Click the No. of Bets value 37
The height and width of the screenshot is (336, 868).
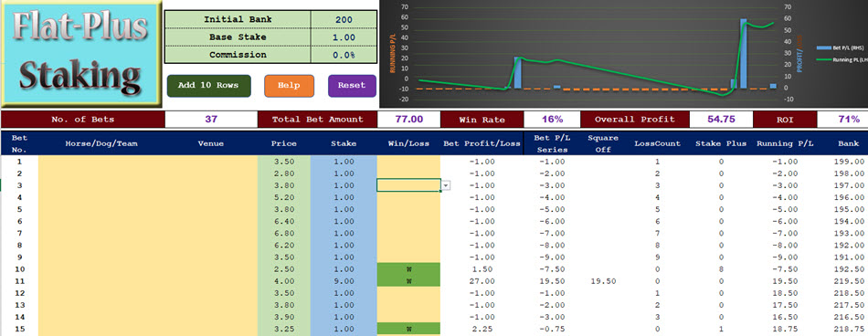[211, 119]
